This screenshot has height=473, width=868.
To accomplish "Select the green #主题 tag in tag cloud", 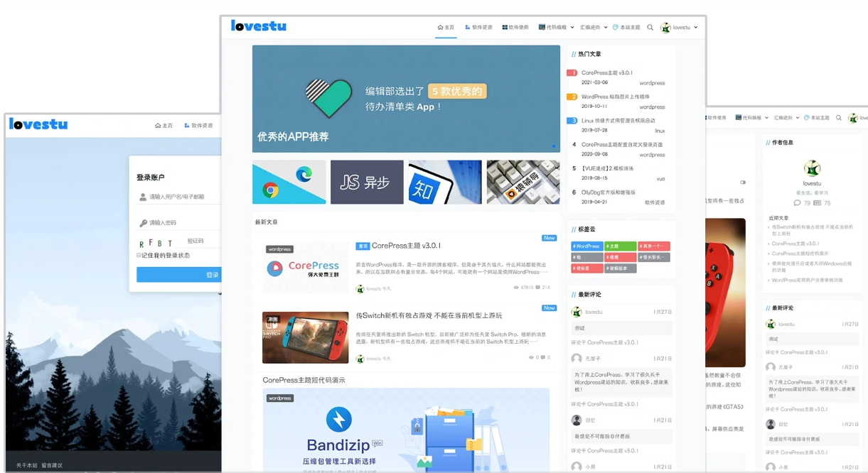I will [621, 246].
